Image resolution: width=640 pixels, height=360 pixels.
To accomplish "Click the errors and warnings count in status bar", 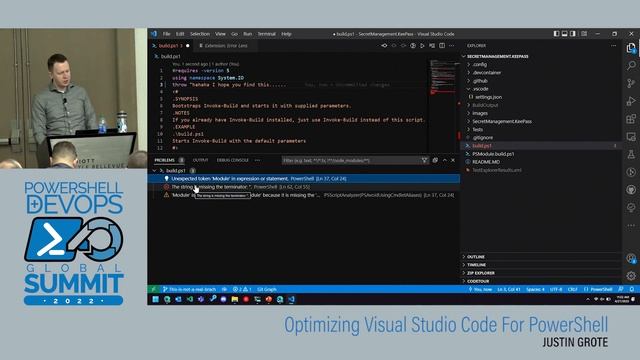I will [242, 289].
